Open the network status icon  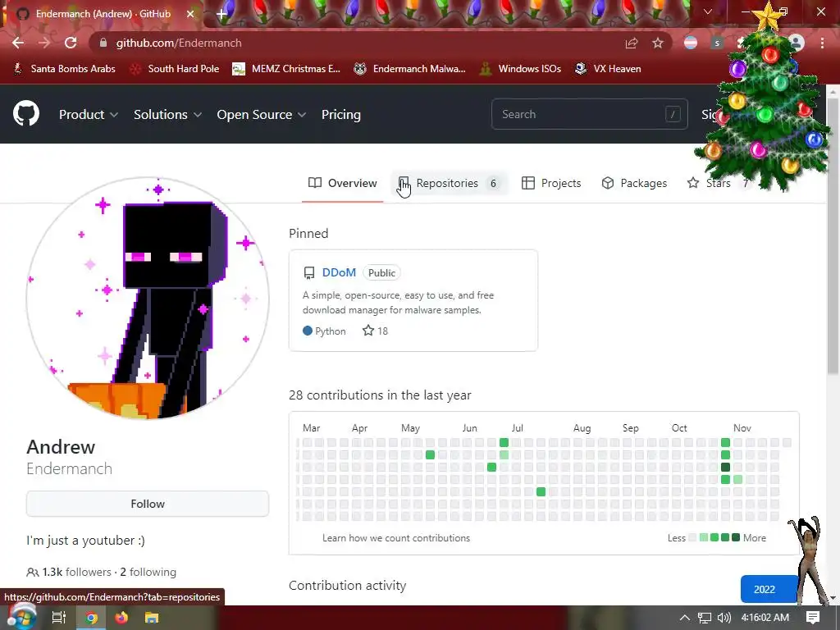tap(705, 618)
